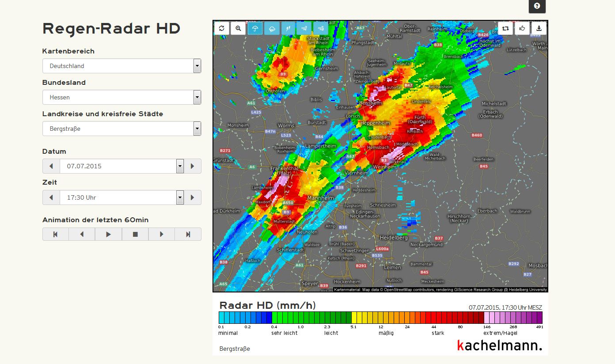This screenshot has height=364, width=615.
Task: Click the thumbs-up like icon on the map
Action: (x=522, y=28)
